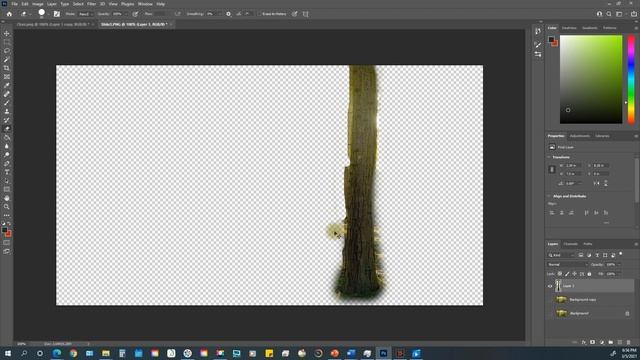Screen dimensions: 640x360
Task: Select the Dodge tool
Action: 7,155
